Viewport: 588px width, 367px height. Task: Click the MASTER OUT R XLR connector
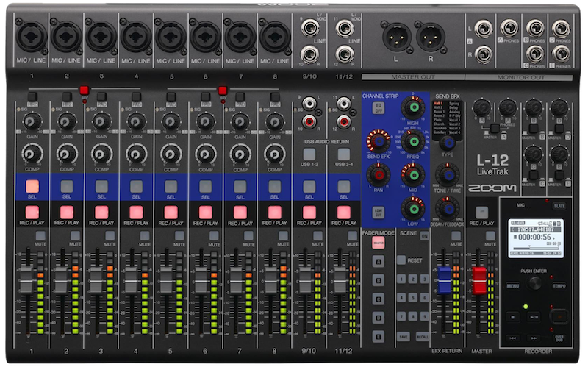pyautogui.click(x=431, y=38)
